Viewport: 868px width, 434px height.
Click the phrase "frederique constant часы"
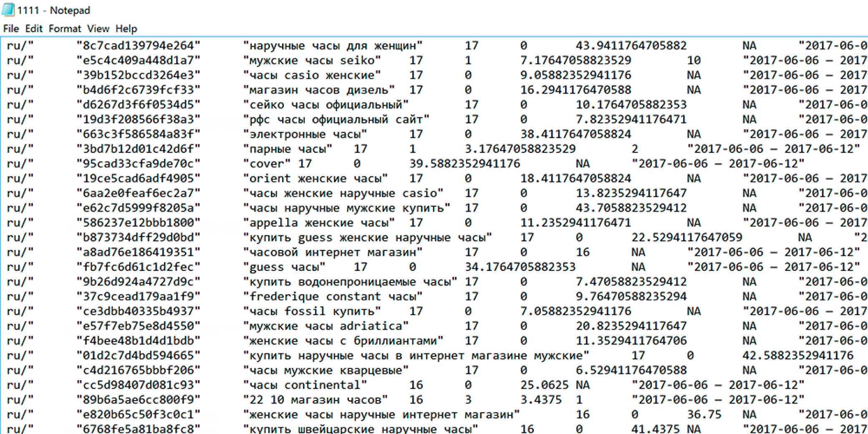tap(333, 296)
